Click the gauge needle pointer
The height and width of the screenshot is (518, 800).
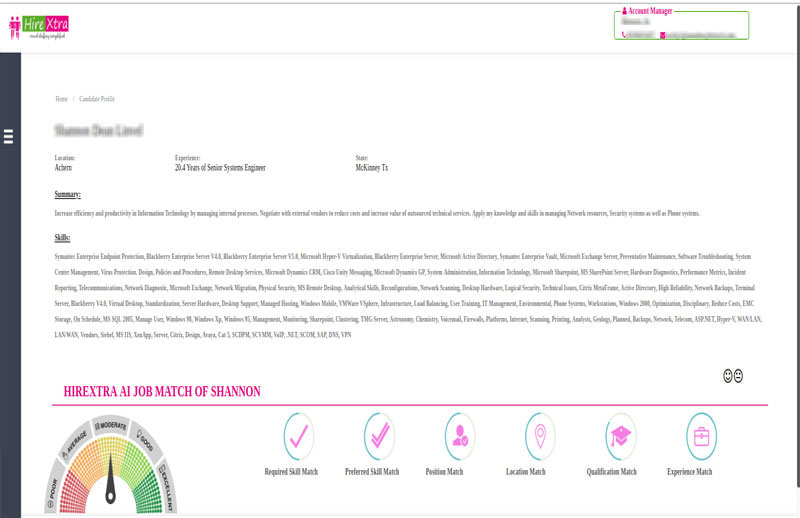click(110, 480)
